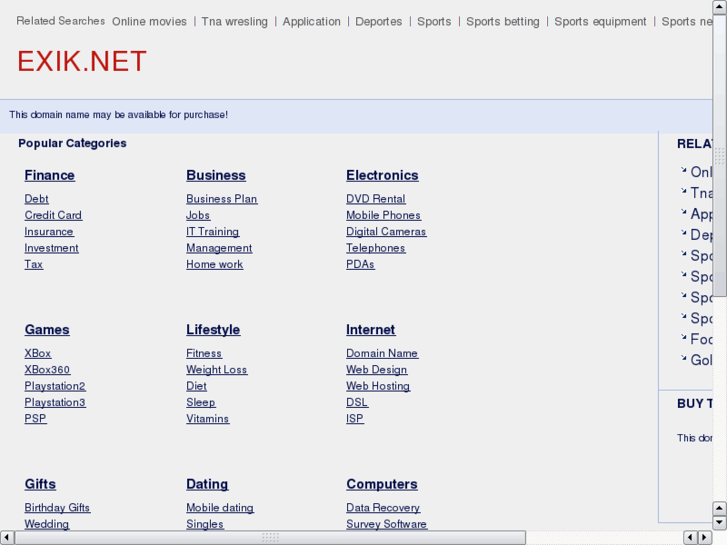This screenshot has width=727, height=545.
Task: Open the Telephones link
Action: tap(376, 248)
